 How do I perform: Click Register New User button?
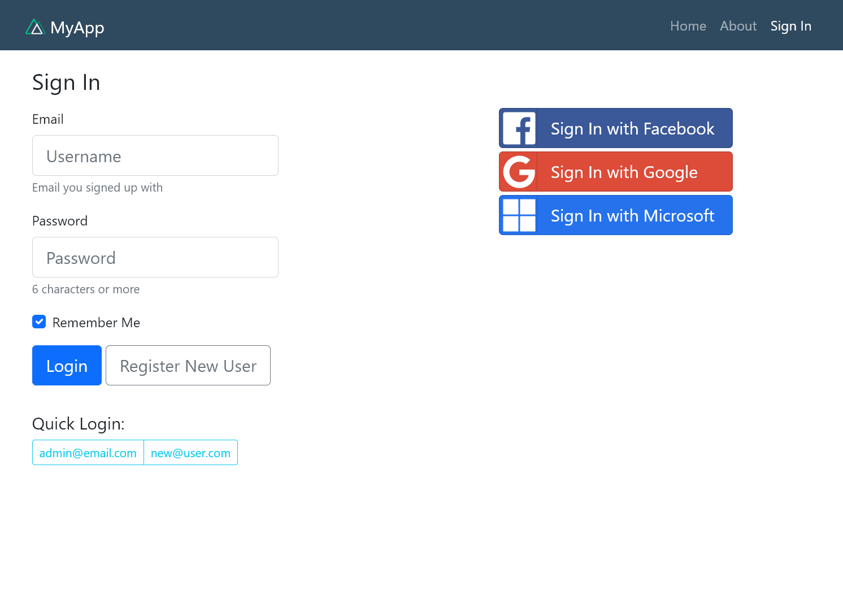click(188, 366)
